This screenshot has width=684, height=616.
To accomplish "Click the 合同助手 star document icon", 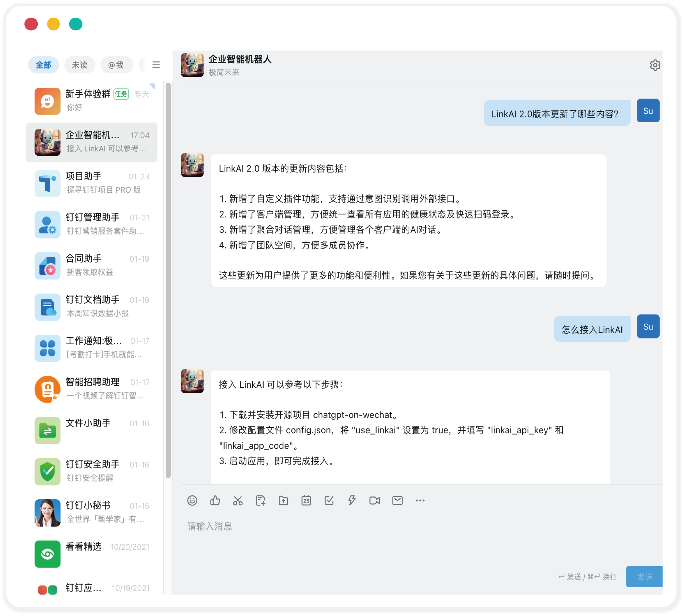I will point(47,266).
